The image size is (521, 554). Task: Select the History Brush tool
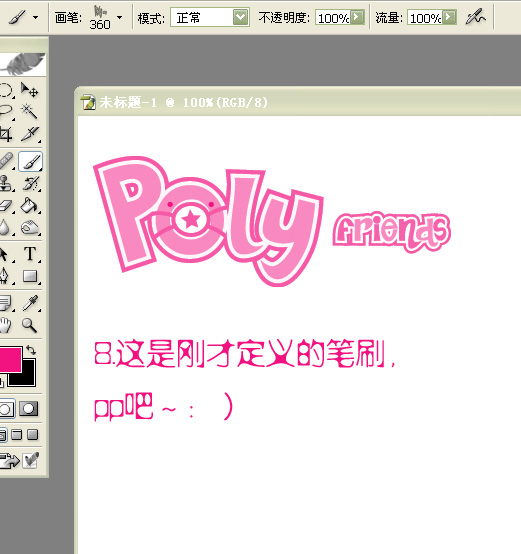[x=30, y=184]
